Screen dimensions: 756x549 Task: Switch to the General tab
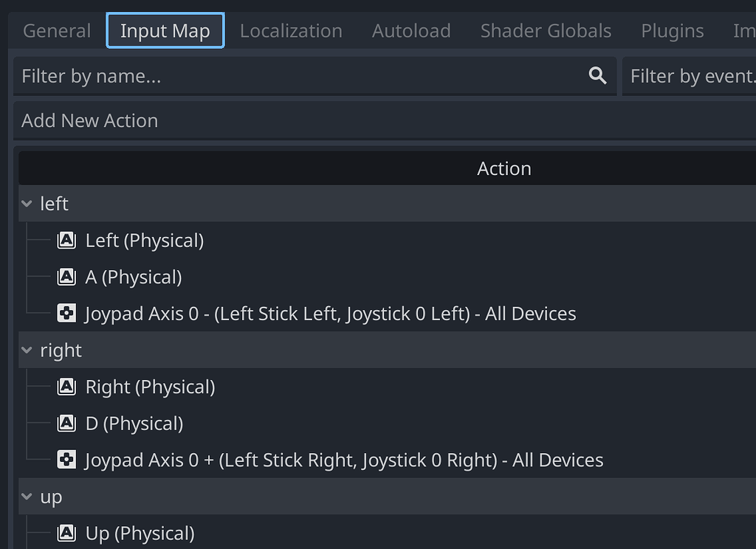point(57,31)
